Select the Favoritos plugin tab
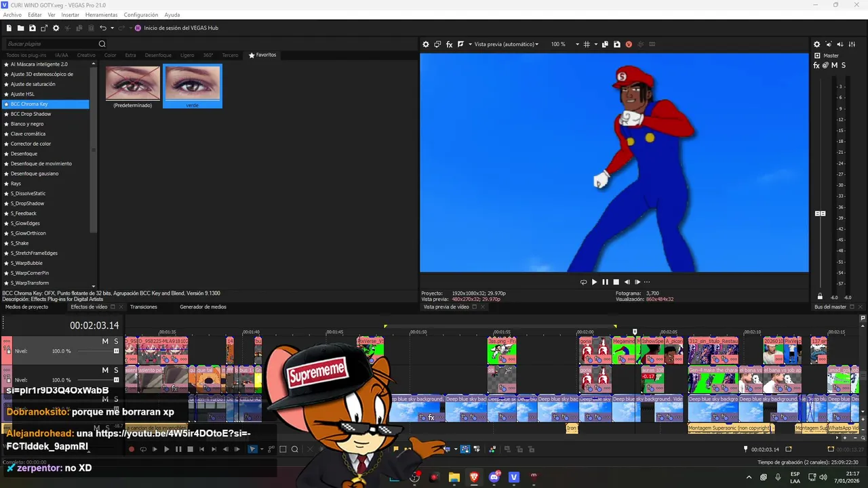This screenshot has width=868, height=488. click(262, 55)
